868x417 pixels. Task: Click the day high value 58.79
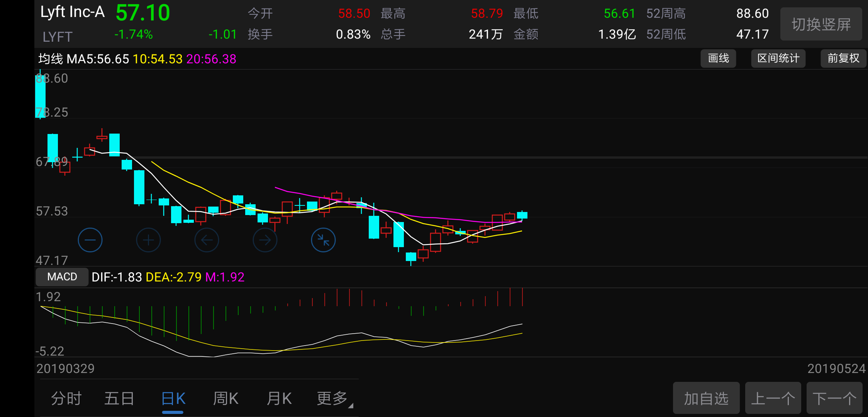pos(487,14)
